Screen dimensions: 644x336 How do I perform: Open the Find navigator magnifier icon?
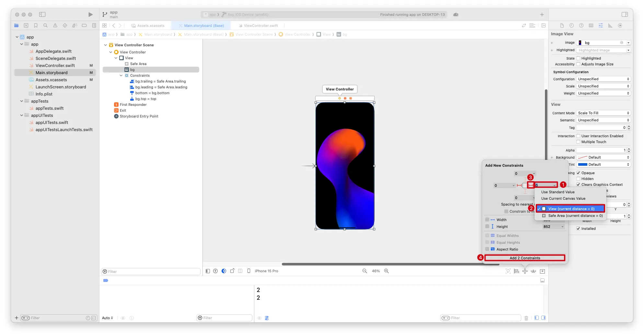coord(45,26)
